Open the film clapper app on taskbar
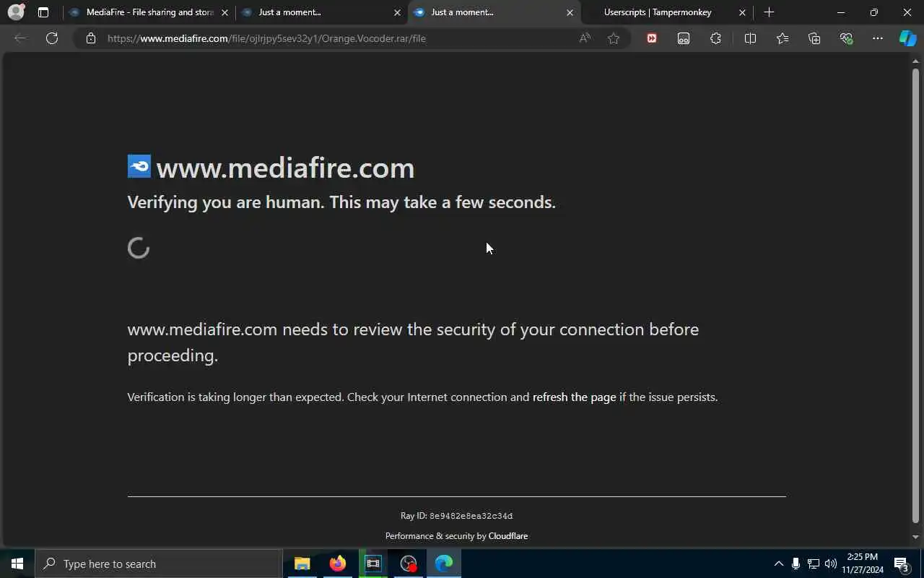Viewport: 924px width, 578px height. point(372,564)
